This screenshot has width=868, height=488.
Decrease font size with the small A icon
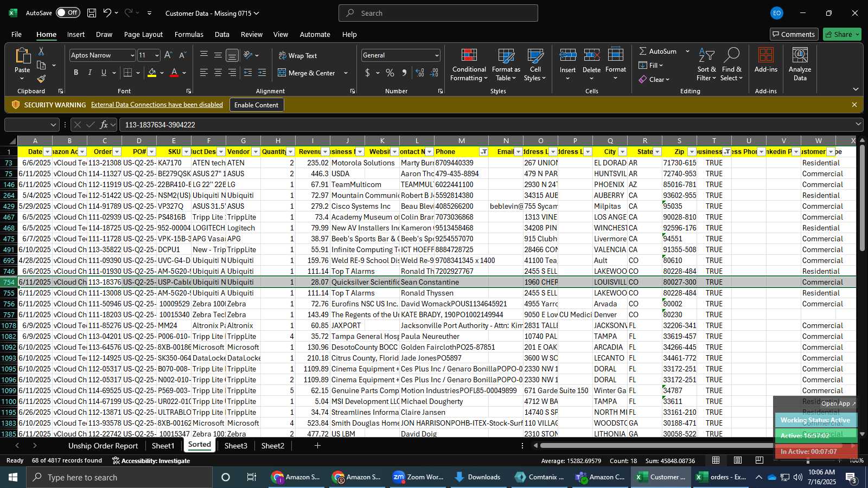pyautogui.click(x=182, y=55)
